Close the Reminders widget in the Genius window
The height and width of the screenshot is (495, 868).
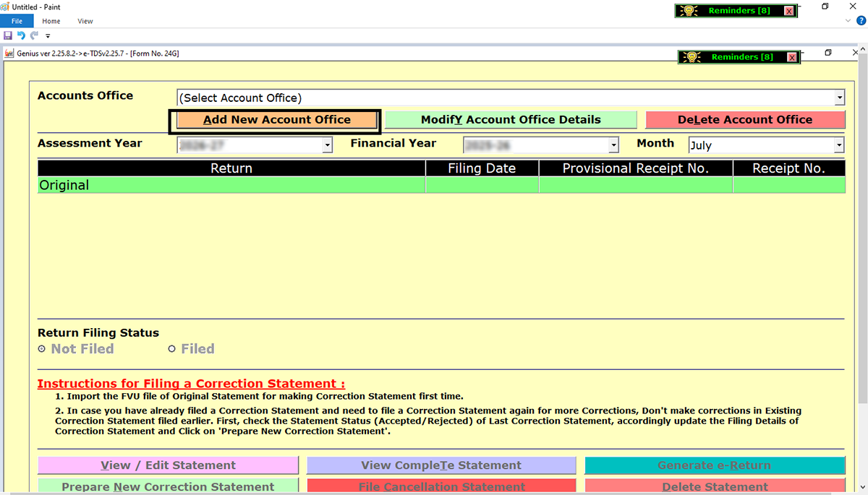(x=792, y=57)
